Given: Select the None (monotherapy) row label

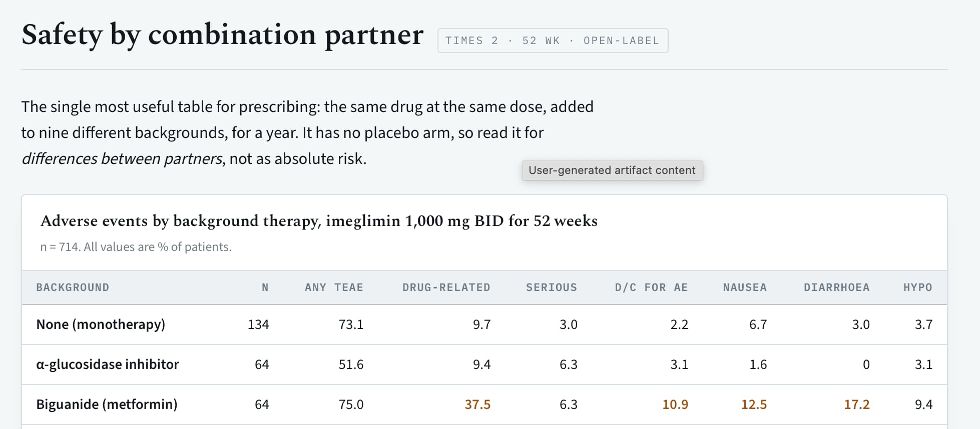Looking at the screenshot, I should [101, 324].
